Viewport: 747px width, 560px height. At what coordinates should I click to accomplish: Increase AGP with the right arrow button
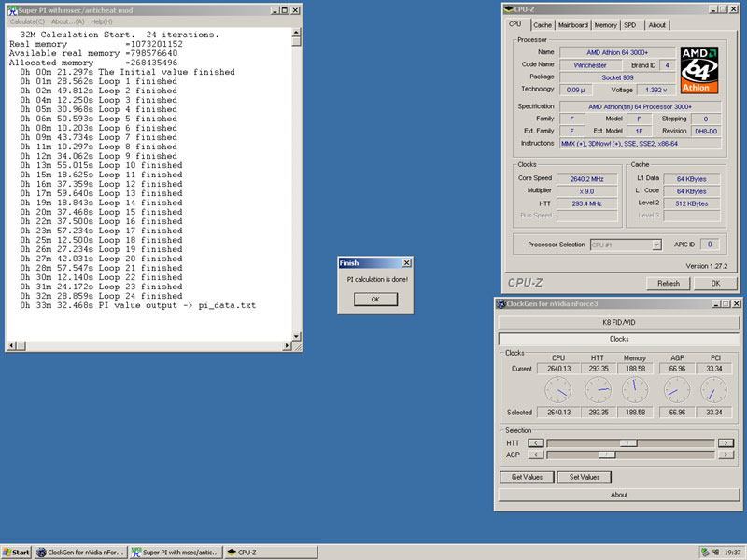pos(726,455)
